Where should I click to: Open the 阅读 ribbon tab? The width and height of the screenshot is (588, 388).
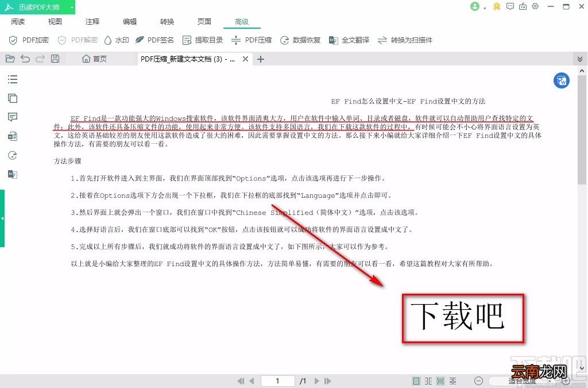pos(18,22)
